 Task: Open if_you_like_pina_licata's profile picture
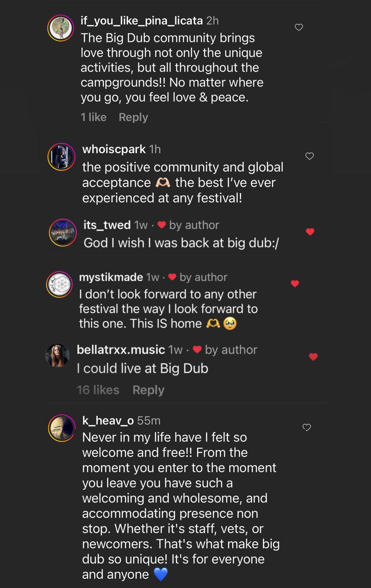click(x=61, y=28)
